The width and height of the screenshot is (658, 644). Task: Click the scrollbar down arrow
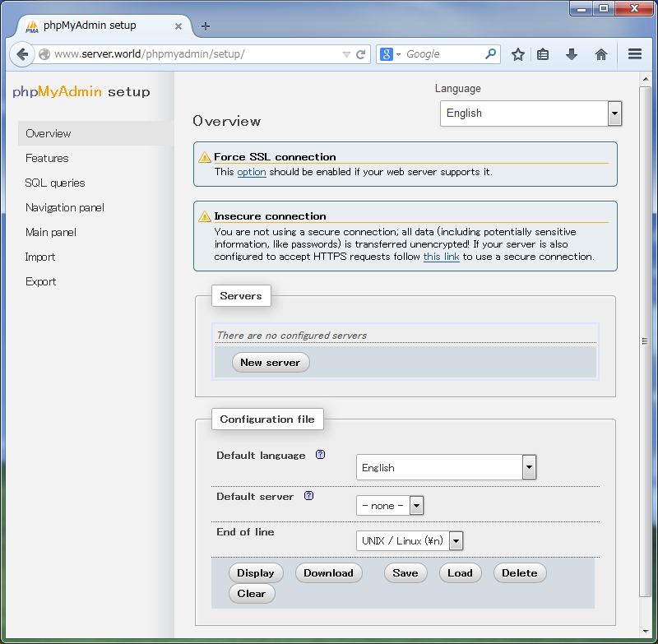click(x=646, y=632)
